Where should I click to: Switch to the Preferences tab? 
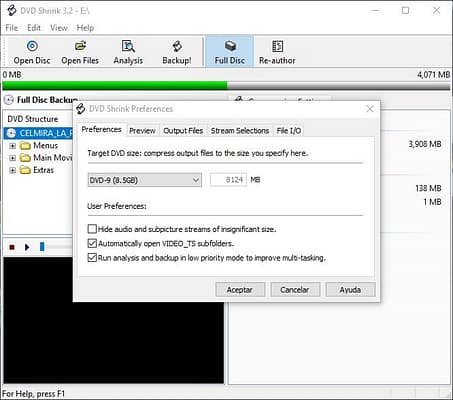point(101,129)
